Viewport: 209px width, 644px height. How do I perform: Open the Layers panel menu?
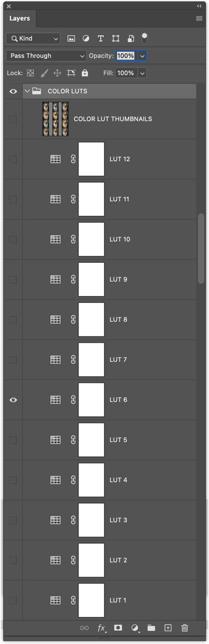(199, 18)
